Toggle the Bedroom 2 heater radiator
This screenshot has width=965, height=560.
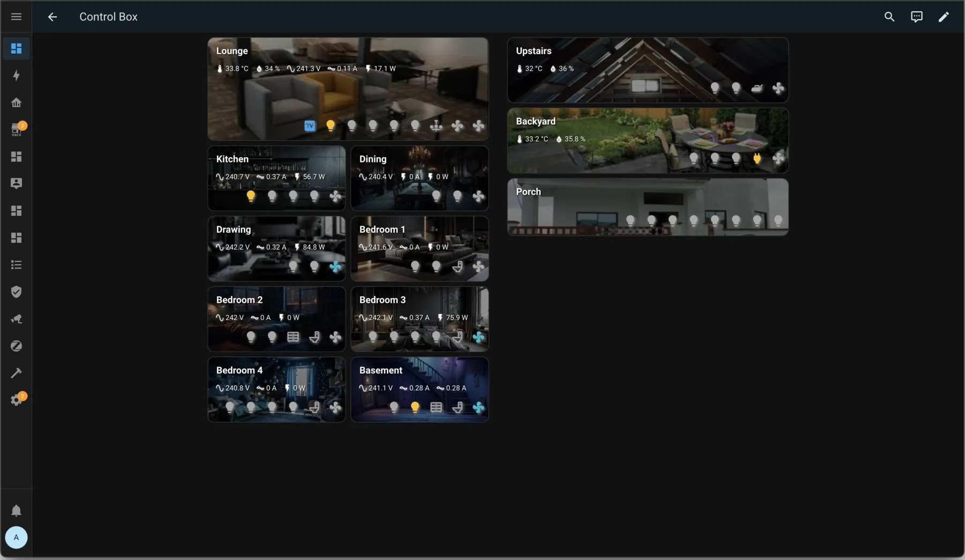293,337
